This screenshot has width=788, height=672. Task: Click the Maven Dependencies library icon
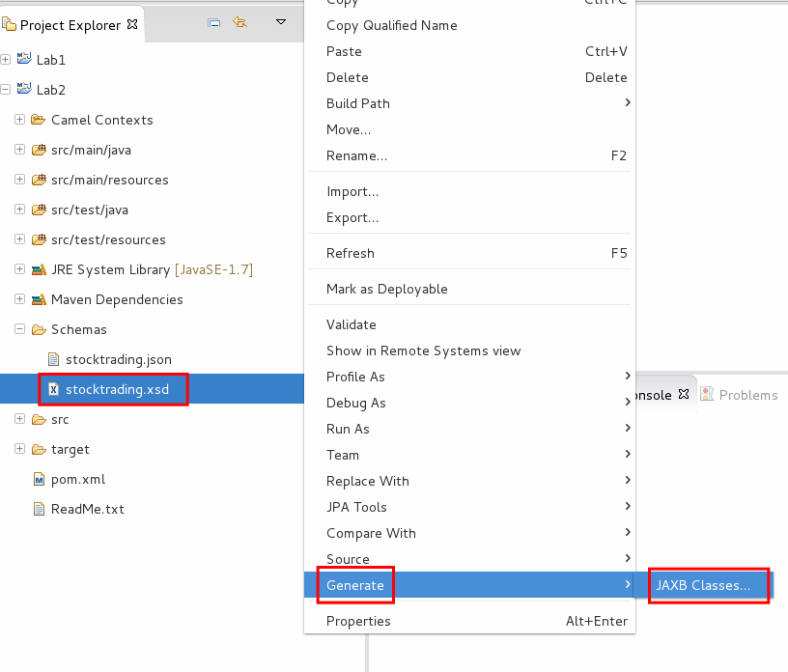(39, 299)
